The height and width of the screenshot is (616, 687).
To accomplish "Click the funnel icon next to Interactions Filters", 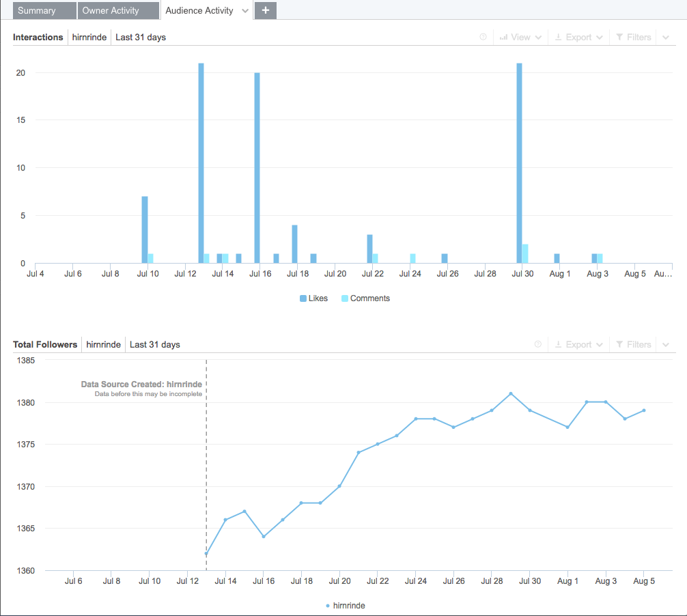I will click(x=619, y=38).
